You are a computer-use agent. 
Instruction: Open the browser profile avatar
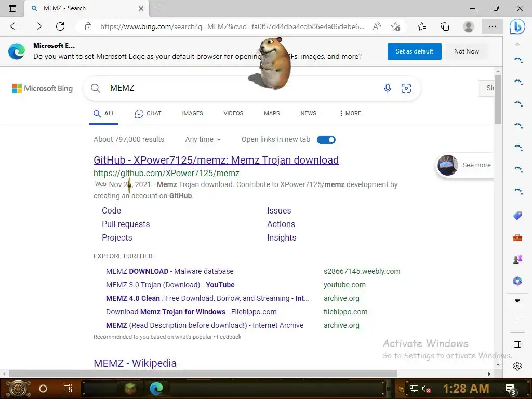point(469,26)
